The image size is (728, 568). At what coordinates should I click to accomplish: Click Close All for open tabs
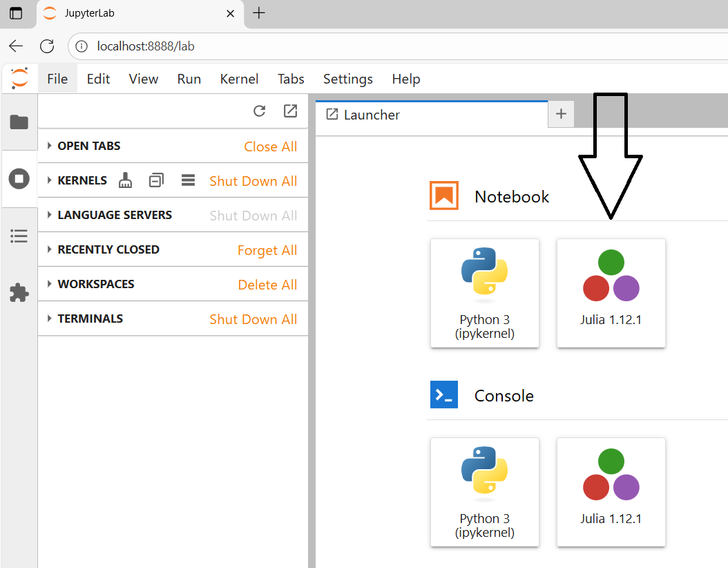(270, 146)
